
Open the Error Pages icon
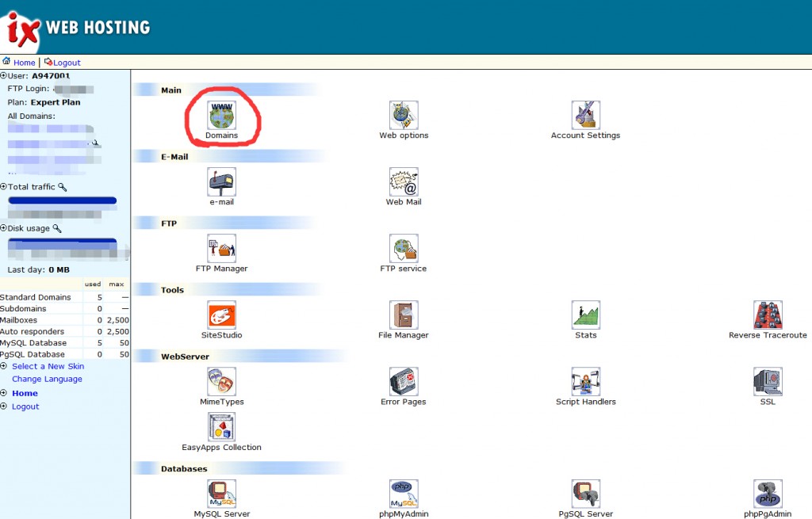pyautogui.click(x=404, y=381)
